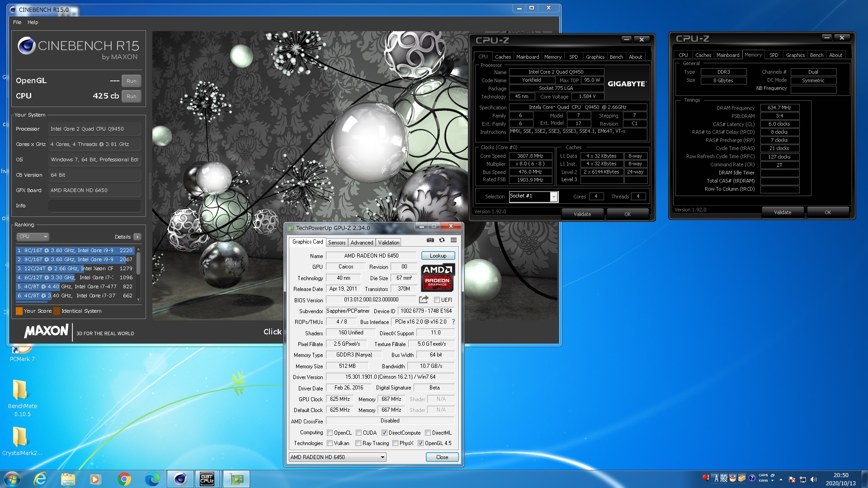868x488 pixels.
Task: Run the CPU benchmark
Action: point(132,96)
